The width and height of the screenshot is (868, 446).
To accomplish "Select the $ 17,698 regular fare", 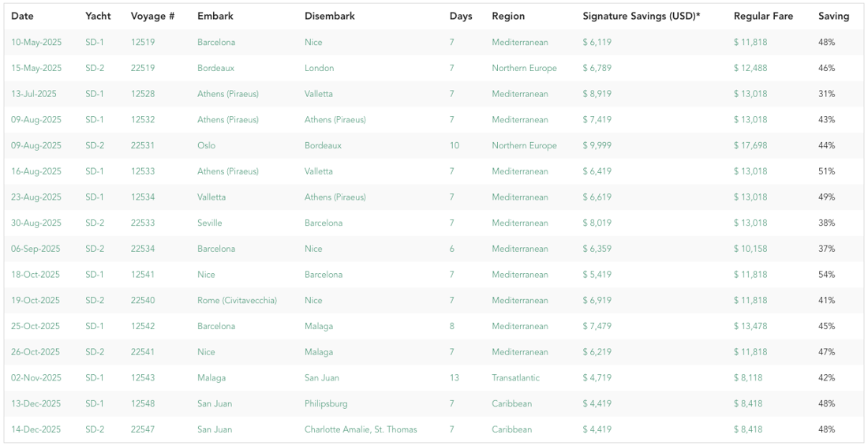I will (x=750, y=145).
